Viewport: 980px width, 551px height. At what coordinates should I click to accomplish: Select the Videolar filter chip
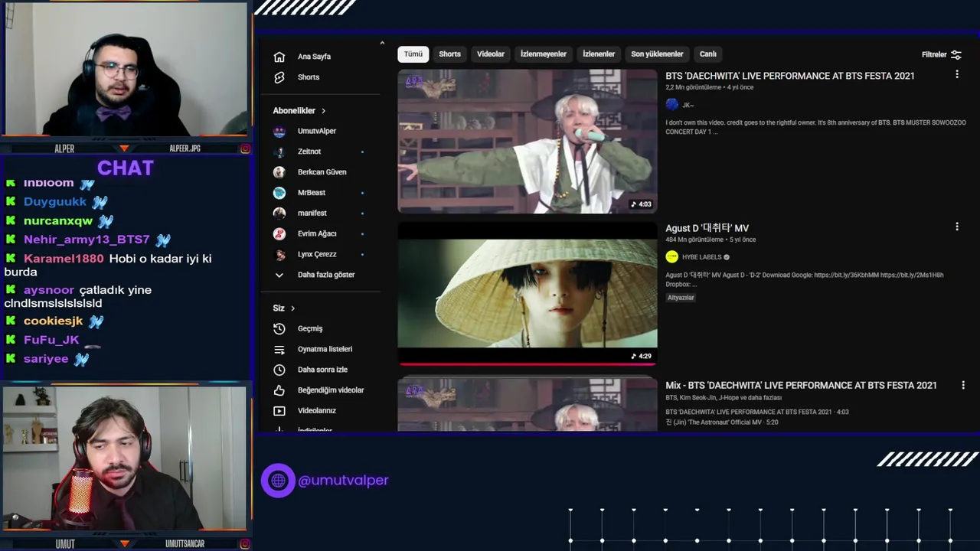pos(491,54)
